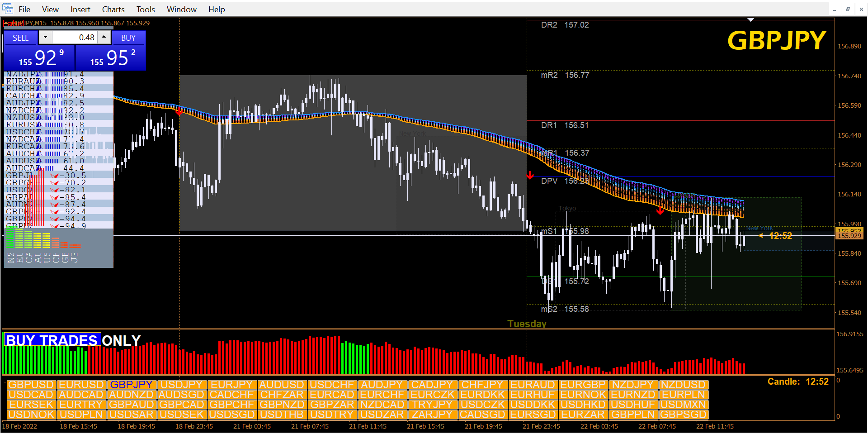Click the red arrow beside DPV level
Image resolution: width=868 pixels, height=434 pixels.
coord(530,176)
